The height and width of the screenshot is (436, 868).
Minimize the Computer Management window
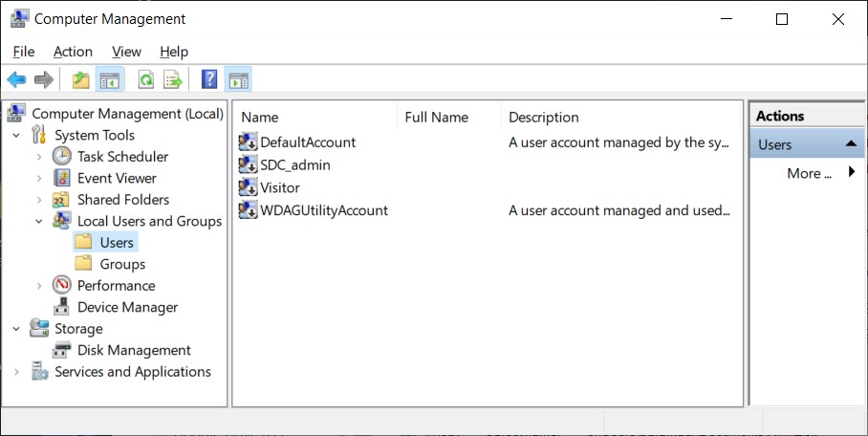(727, 19)
